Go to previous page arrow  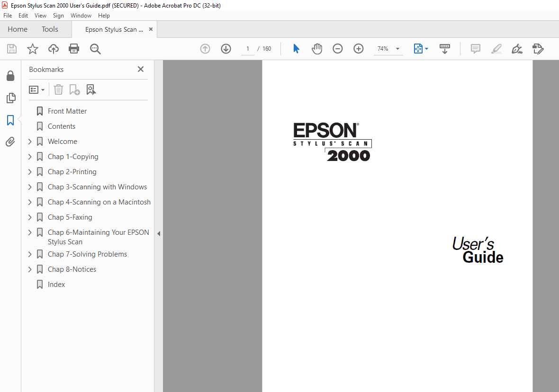(x=205, y=49)
